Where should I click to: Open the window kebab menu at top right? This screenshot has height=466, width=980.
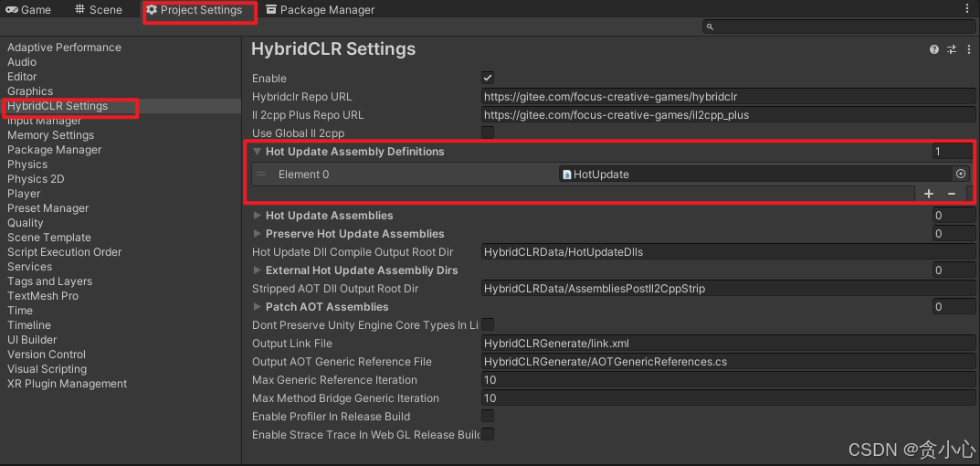point(967,9)
